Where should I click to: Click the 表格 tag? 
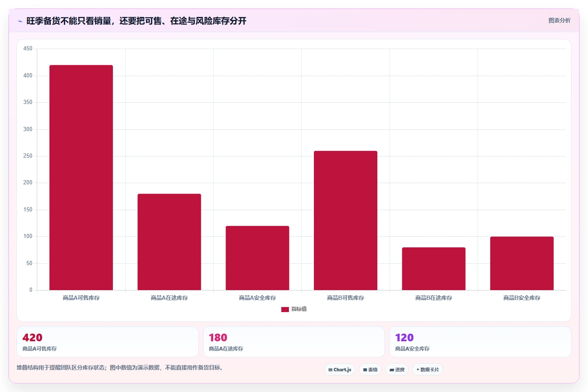[x=370, y=370]
